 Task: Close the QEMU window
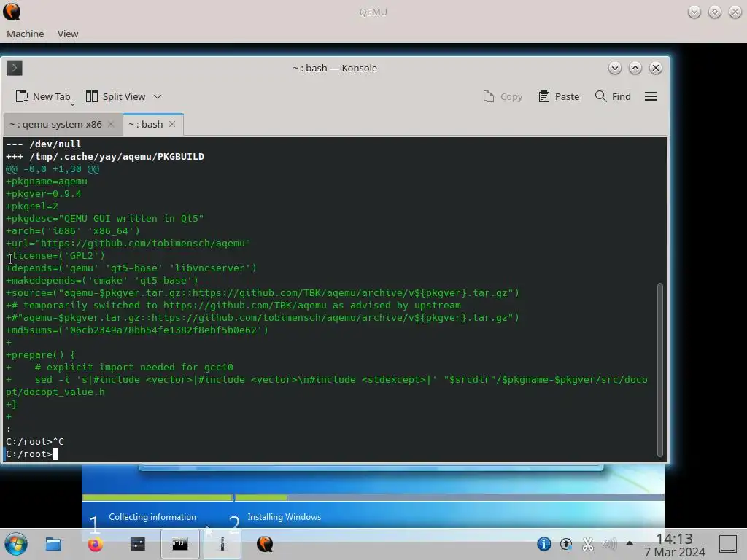pyautogui.click(x=735, y=12)
